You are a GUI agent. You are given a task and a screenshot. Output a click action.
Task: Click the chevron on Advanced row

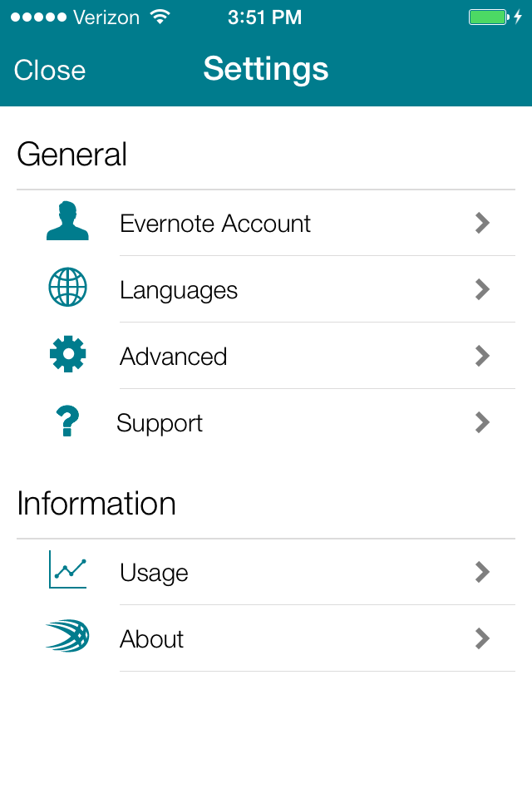pos(482,356)
